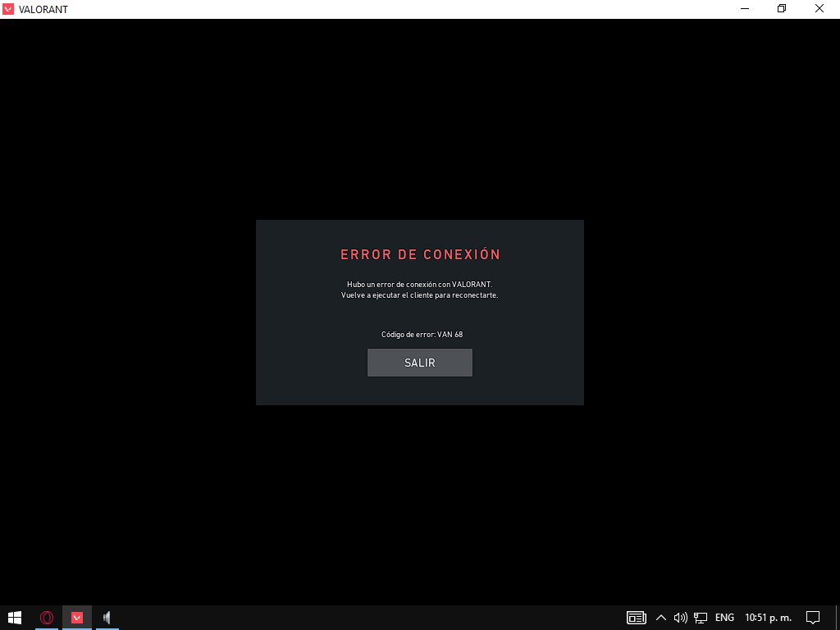Image resolution: width=840 pixels, height=630 pixels.
Task: Show hidden system tray icons
Action: click(661, 618)
